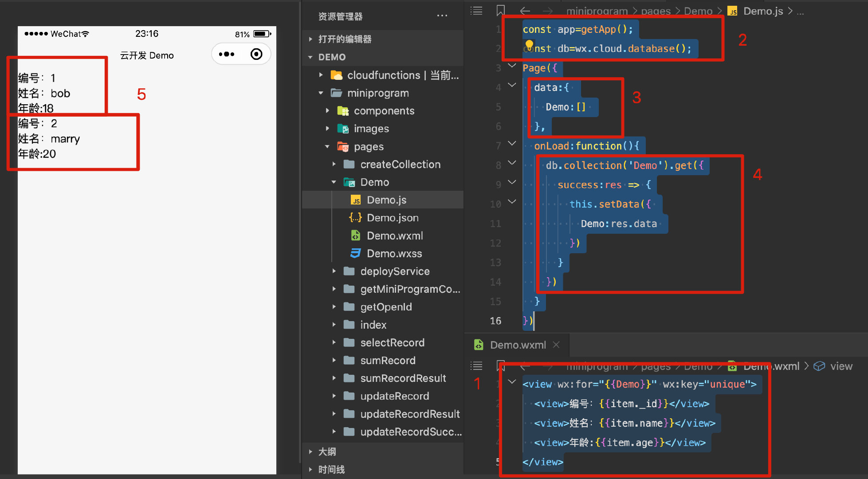Open Demo.js in the file tree

pyautogui.click(x=383, y=200)
